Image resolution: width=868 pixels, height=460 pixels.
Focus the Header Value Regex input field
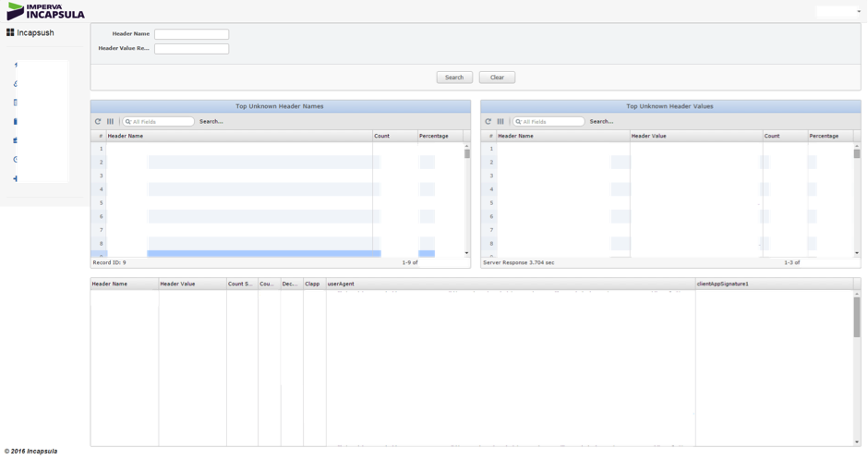click(x=191, y=49)
